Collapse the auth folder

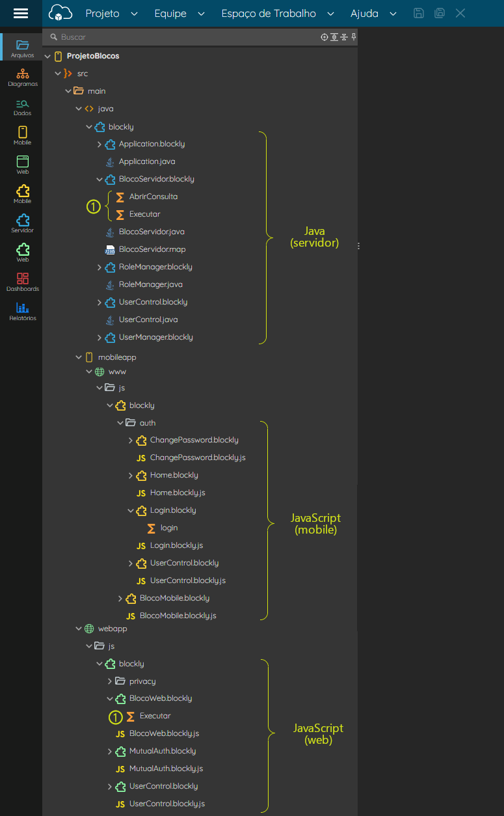[120, 423]
